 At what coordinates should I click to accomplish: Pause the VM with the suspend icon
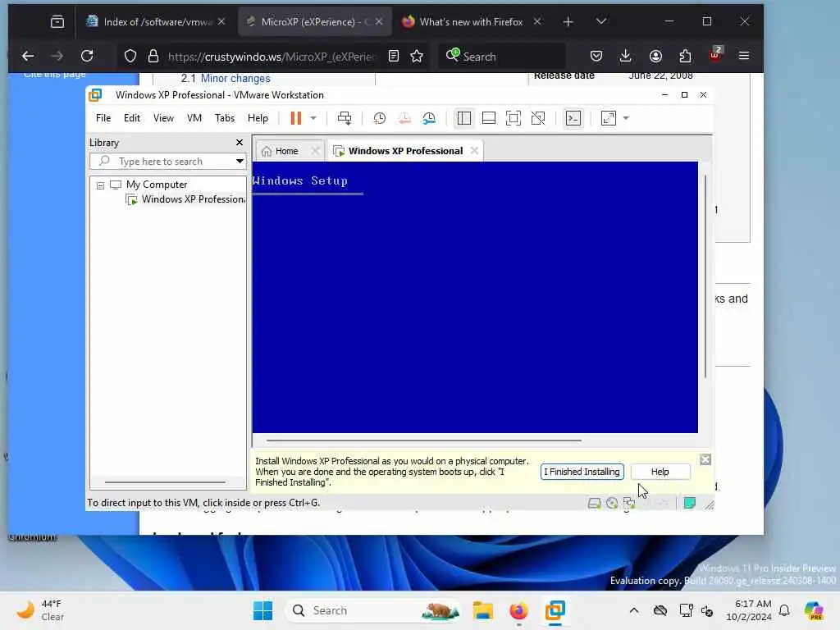[x=295, y=118]
